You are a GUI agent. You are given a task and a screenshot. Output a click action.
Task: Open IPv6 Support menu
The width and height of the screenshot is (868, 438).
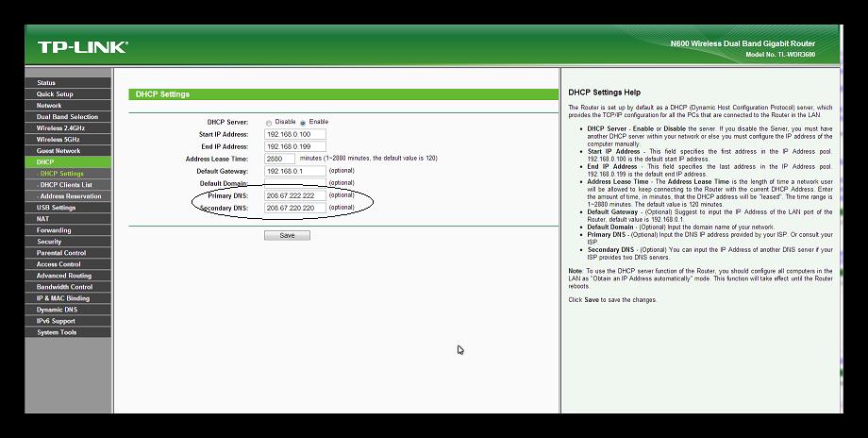click(x=68, y=321)
